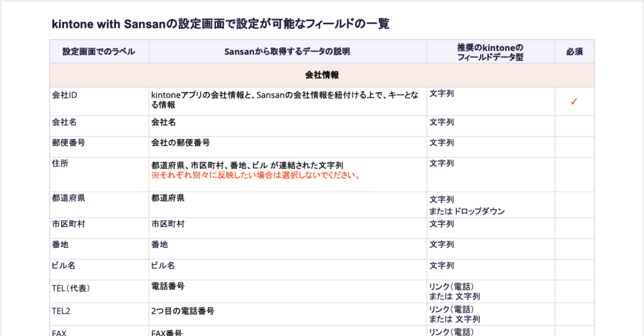Click the 会社ID description starting with kintoneアプリ
The width and height of the screenshot is (644, 336).
point(285,100)
